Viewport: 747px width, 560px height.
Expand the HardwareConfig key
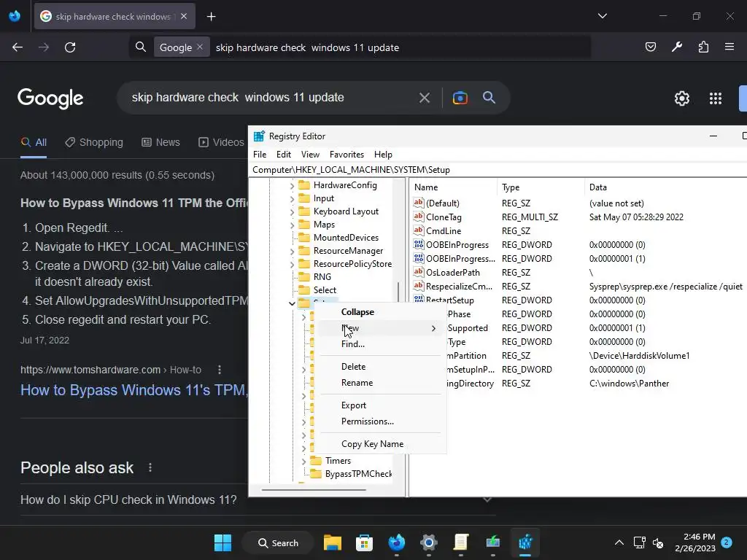pyautogui.click(x=292, y=186)
